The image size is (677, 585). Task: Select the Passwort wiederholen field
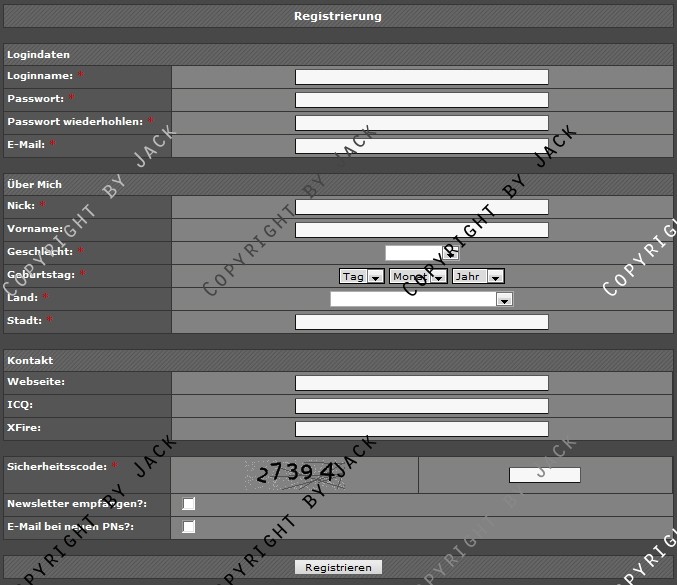pos(421,123)
